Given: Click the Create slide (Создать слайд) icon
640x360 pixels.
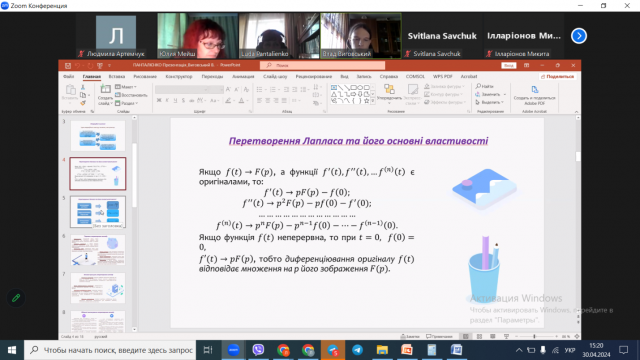Looking at the screenshot, I should pyautogui.click(x=105, y=89).
